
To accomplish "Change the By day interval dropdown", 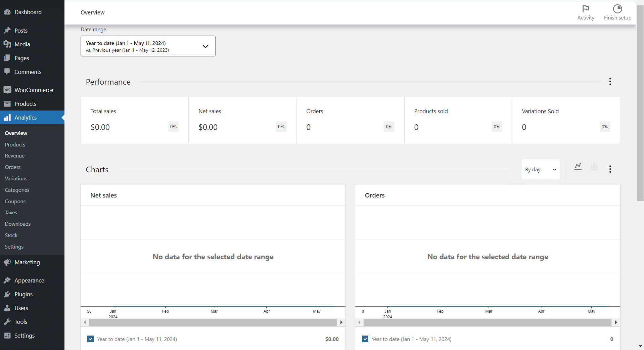I will [540, 169].
